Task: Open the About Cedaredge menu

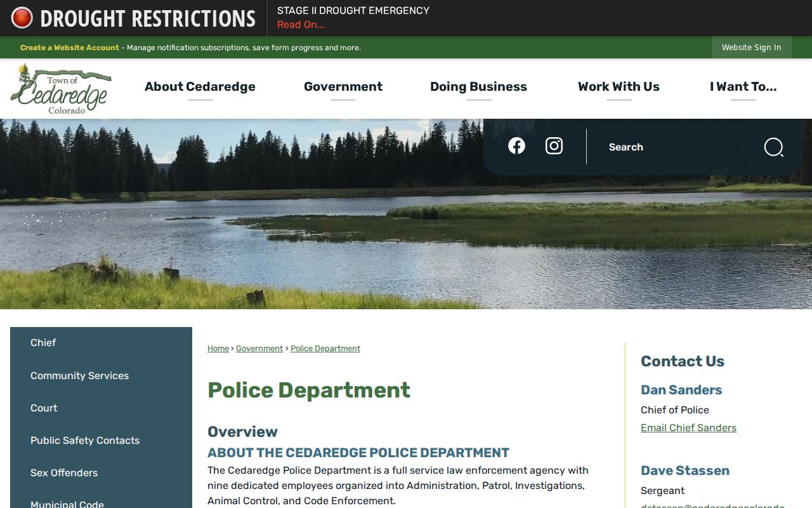Action: (x=200, y=87)
